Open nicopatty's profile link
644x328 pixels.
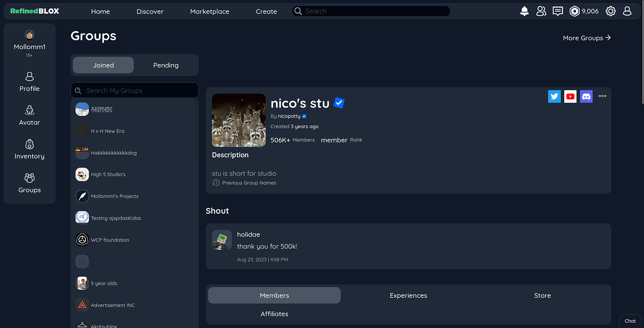[x=290, y=116]
